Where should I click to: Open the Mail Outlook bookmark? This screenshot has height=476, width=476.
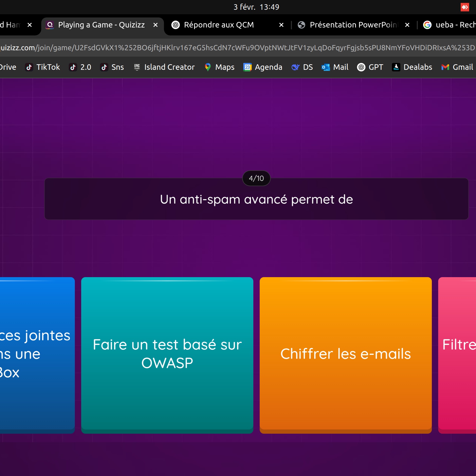[x=335, y=67]
